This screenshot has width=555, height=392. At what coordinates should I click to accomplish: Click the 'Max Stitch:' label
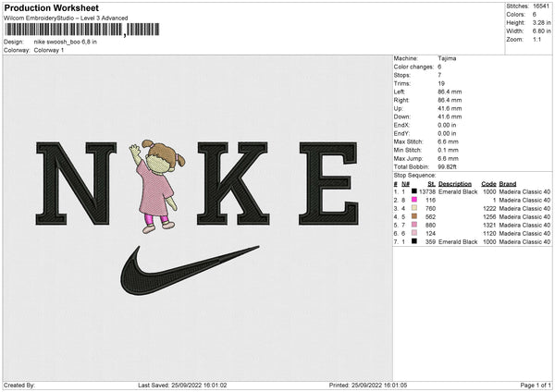click(x=408, y=141)
